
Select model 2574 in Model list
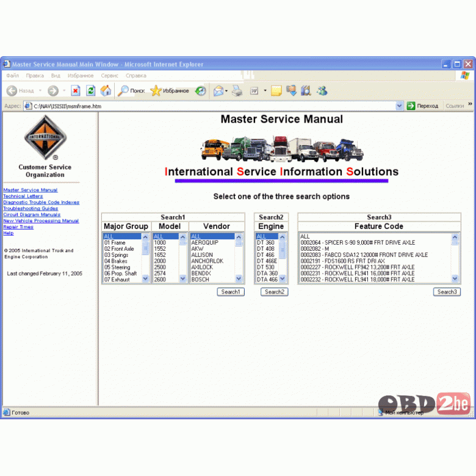coord(166,273)
